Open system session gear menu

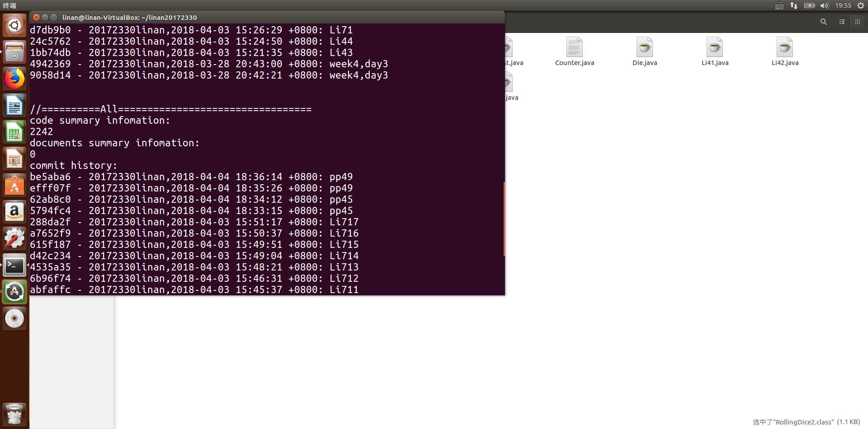(x=860, y=5)
